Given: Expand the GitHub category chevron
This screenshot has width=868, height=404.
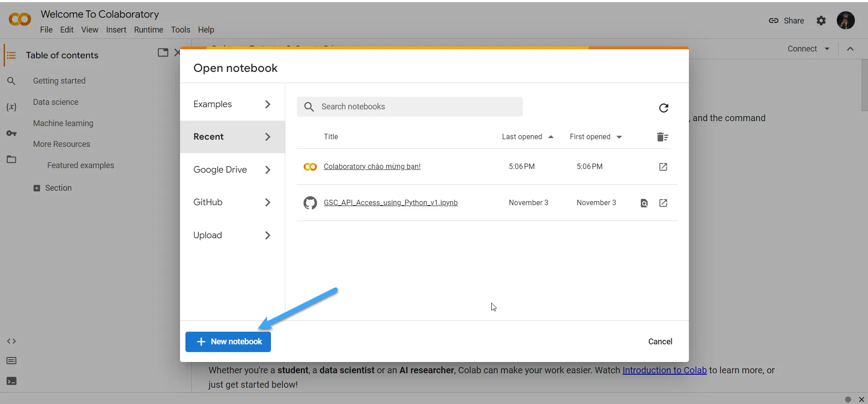Looking at the screenshot, I should tap(268, 202).
